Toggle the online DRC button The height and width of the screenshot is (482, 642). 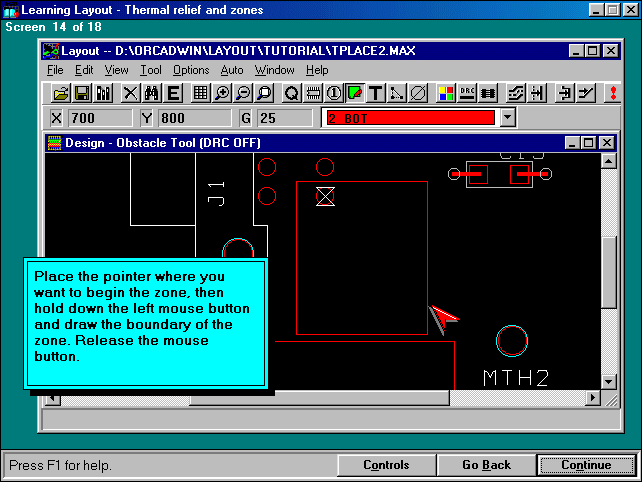pos(467,93)
